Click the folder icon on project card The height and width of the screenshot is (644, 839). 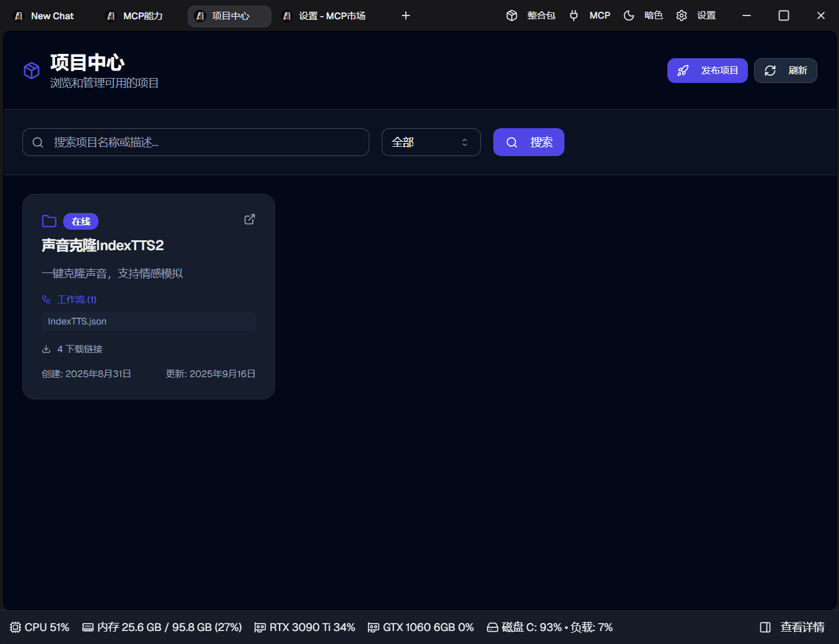49,221
